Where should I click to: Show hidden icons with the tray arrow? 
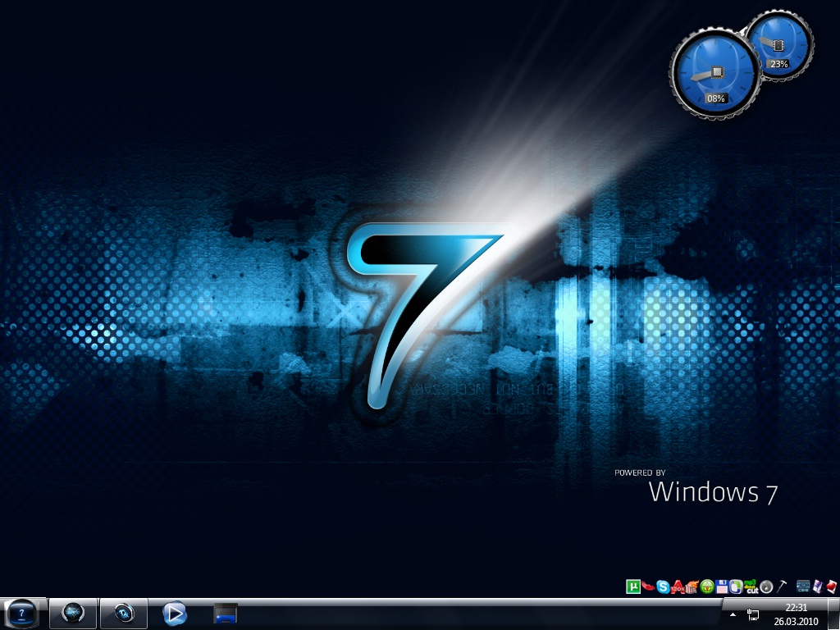pos(733,614)
